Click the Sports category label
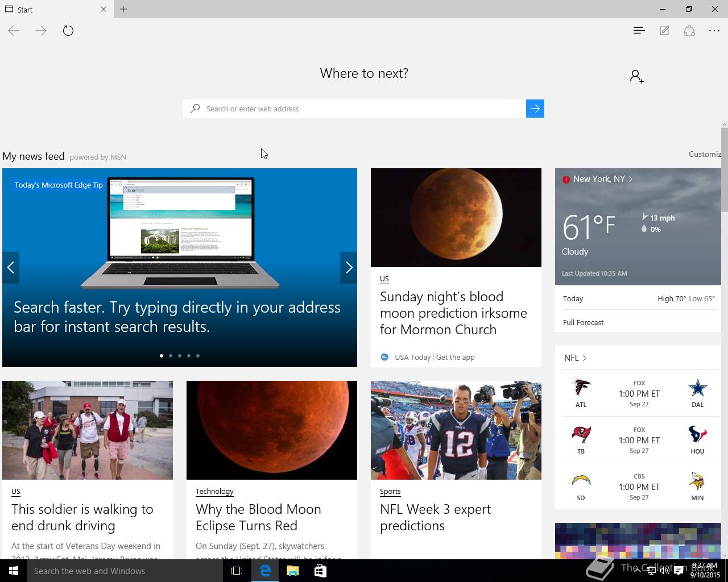This screenshot has width=728, height=582. coord(390,492)
